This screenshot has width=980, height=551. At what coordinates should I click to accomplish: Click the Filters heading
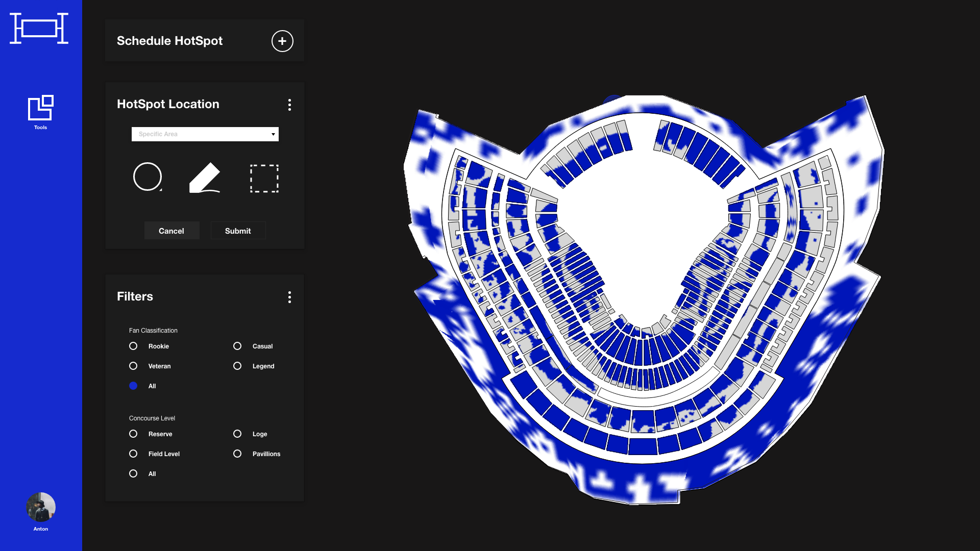tap(135, 296)
